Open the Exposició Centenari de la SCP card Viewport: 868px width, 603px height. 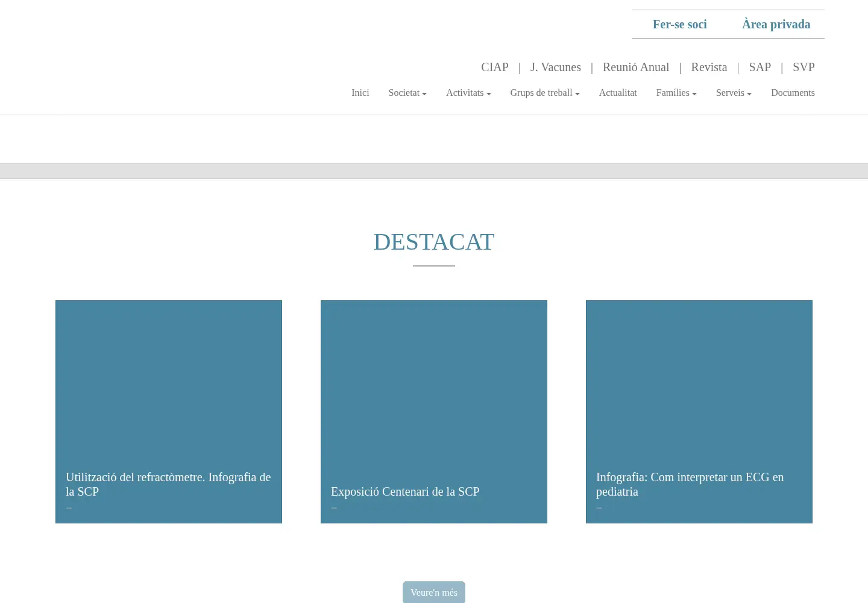434,412
